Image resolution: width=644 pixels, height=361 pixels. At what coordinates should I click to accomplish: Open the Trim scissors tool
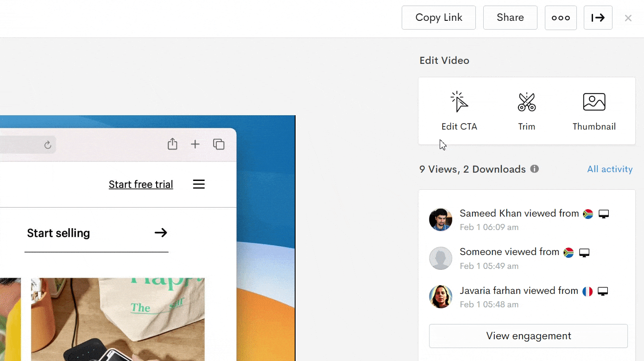526,109
